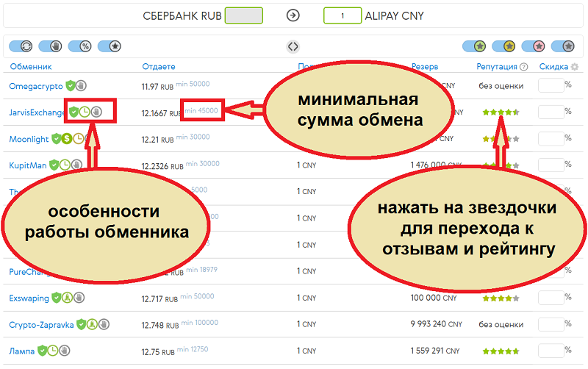This screenshot has width=588, height=369.
Task: Click the discount percent field in JarvisExchange row
Action: point(551,112)
